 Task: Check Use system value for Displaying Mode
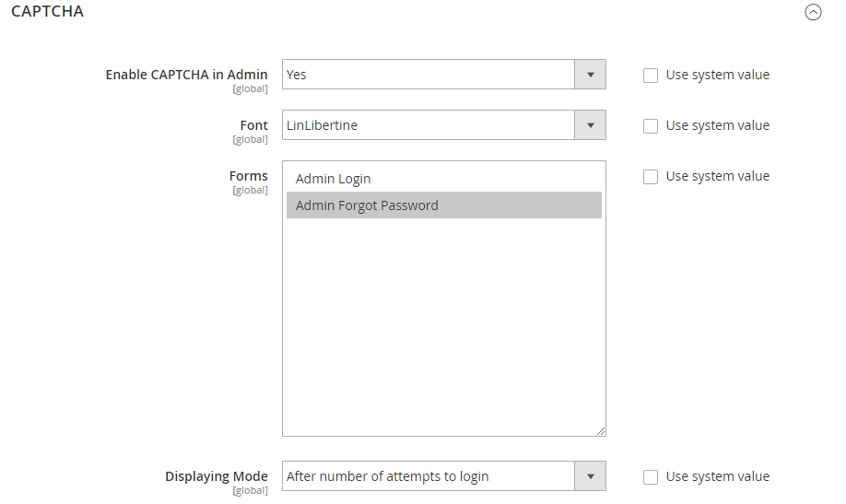(x=651, y=477)
